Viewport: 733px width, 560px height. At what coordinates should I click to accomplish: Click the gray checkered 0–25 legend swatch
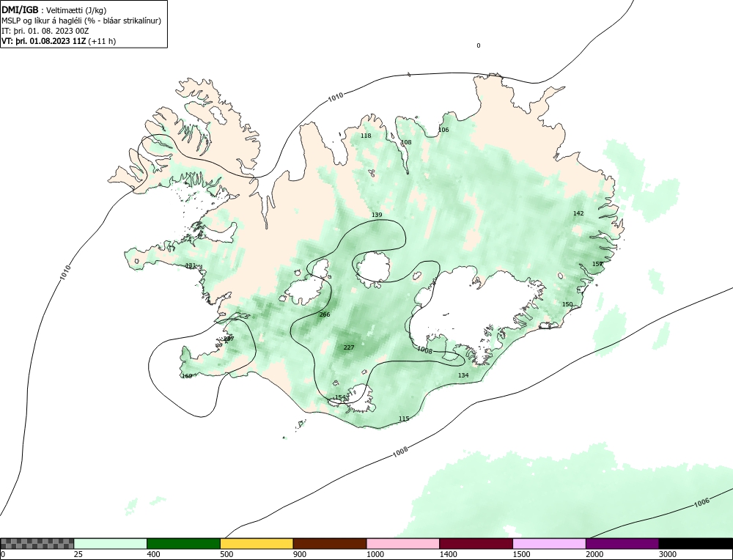click(37, 543)
